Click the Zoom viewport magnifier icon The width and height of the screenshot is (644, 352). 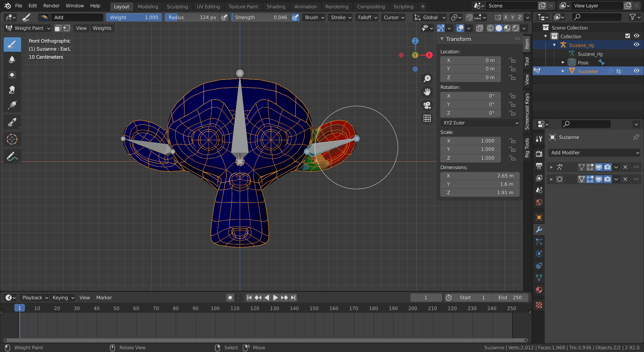427,79
